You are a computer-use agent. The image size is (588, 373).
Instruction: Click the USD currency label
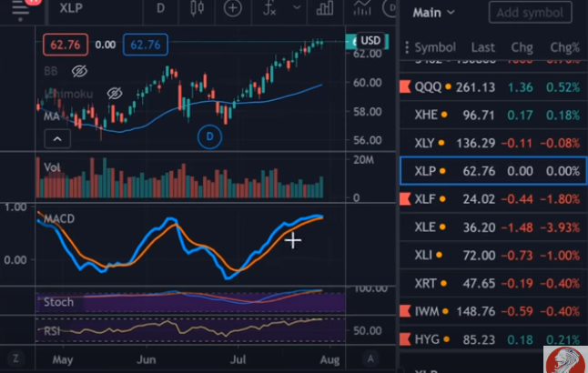coord(370,41)
